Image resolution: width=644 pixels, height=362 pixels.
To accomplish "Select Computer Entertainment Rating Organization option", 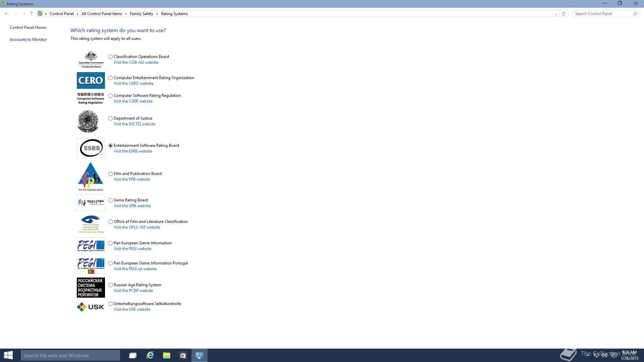I will (x=110, y=78).
